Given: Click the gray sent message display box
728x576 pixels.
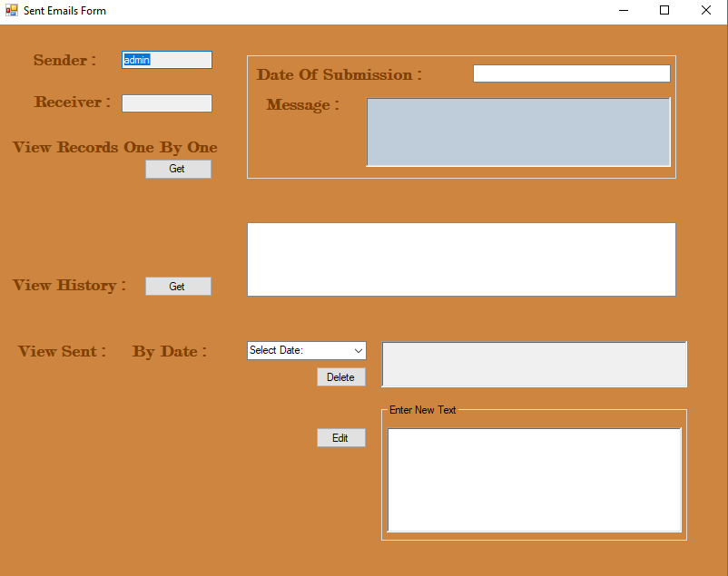Looking at the screenshot, I should pyautogui.click(x=534, y=365).
